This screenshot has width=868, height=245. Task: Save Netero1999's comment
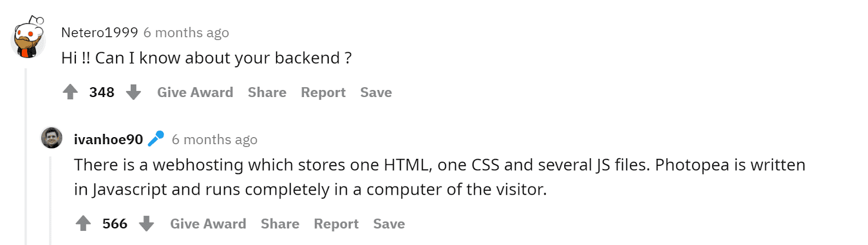pyautogui.click(x=376, y=93)
